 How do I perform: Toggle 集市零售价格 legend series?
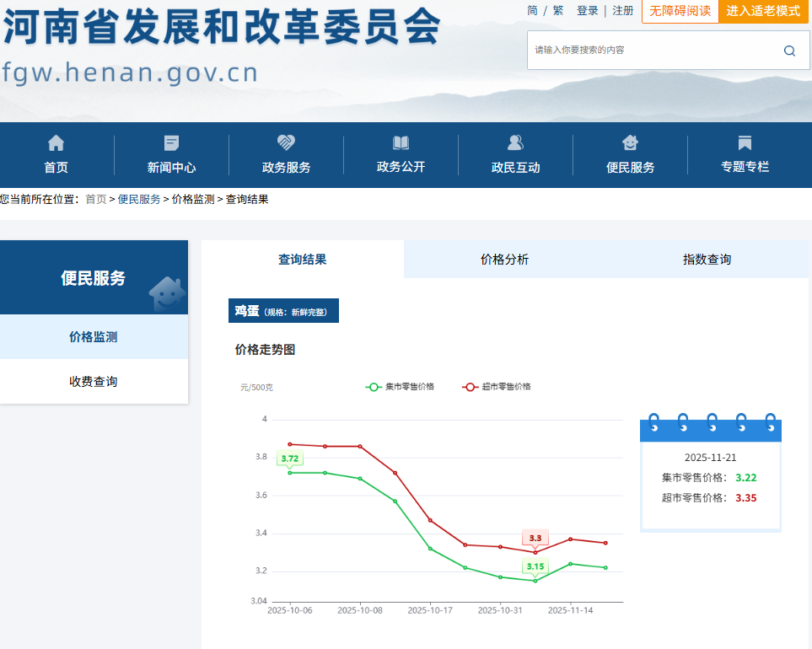[400, 387]
